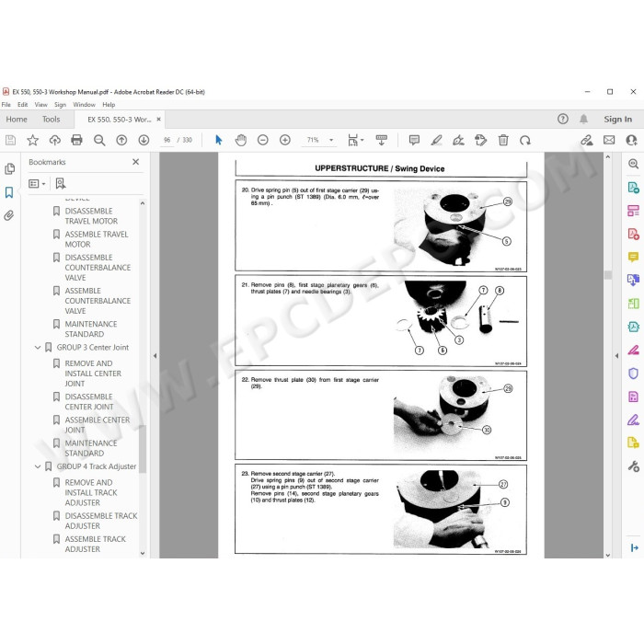The width and height of the screenshot is (644, 644).
Task: Select the Highlight text pen tool
Action: click(437, 140)
